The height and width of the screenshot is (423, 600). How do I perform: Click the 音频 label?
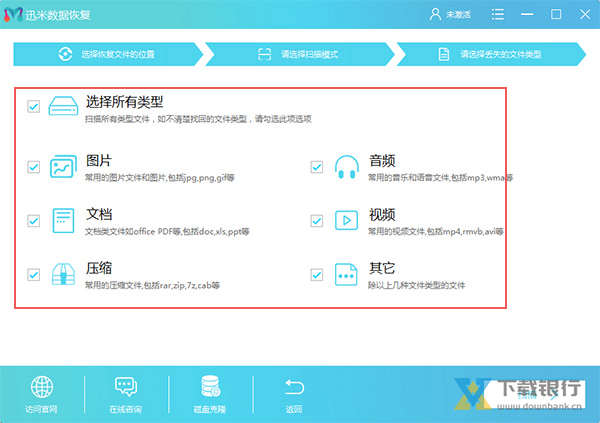[382, 160]
